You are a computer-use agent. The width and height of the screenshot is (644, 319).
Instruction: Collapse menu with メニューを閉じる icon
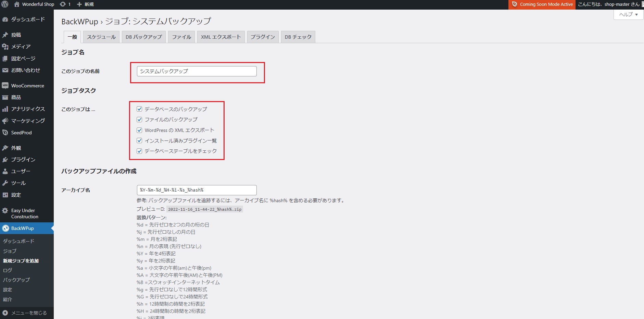tap(5, 313)
